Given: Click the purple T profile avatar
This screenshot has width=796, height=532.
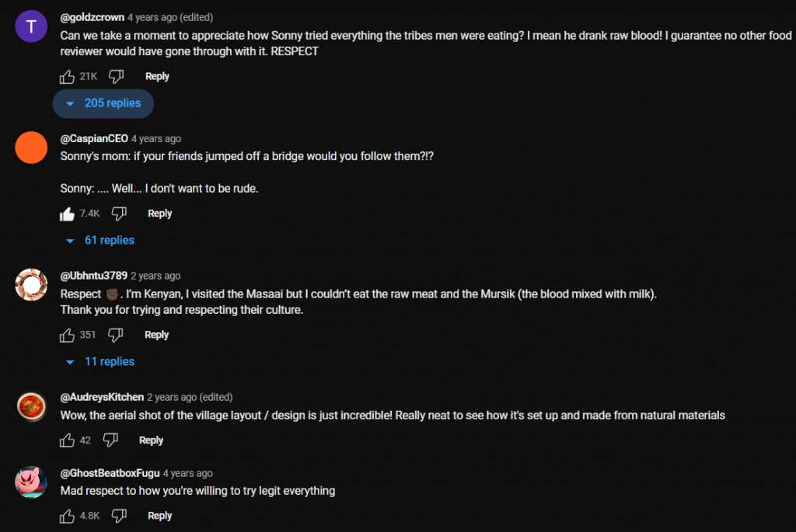Looking at the screenshot, I should coord(31,27).
